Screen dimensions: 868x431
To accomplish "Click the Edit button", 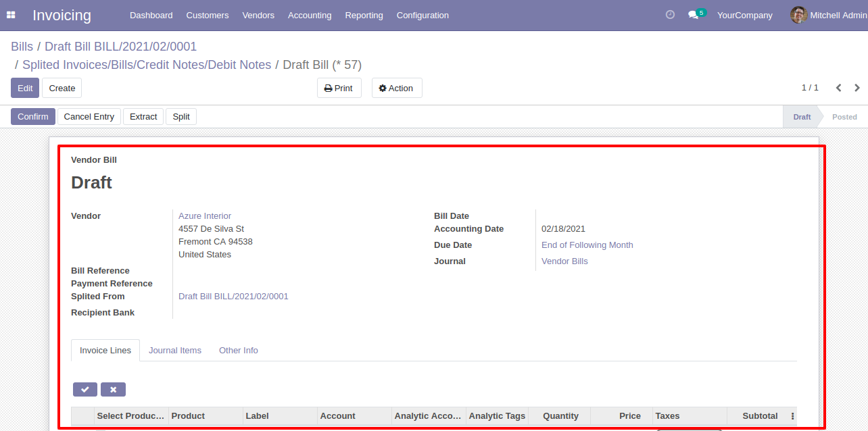I will (x=25, y=88).
